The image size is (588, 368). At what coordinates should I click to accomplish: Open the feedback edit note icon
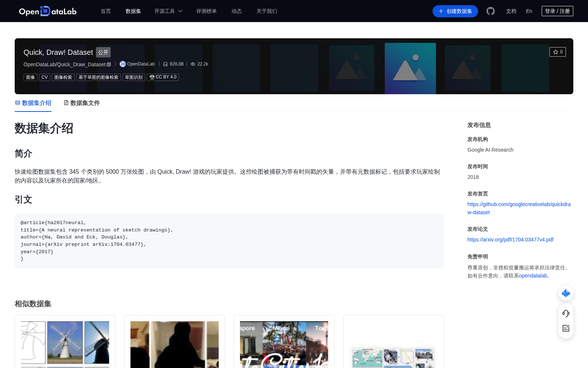tap(566, 328)
